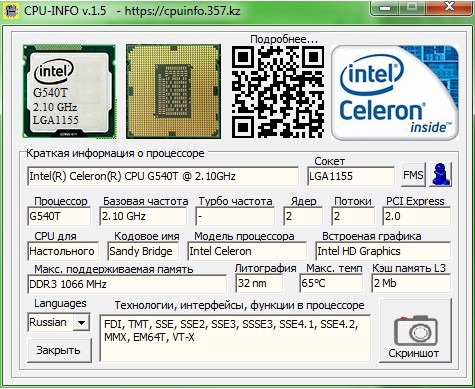This screenshot has width=475, height=389.
Task: Click the Закрыть button
Action: pos(59,350)
